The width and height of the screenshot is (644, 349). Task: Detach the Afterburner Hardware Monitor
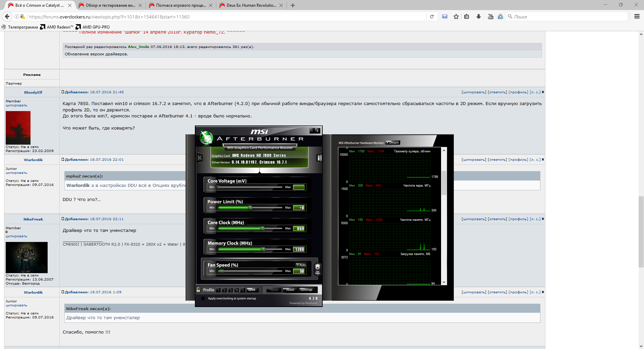coord(392,143)
